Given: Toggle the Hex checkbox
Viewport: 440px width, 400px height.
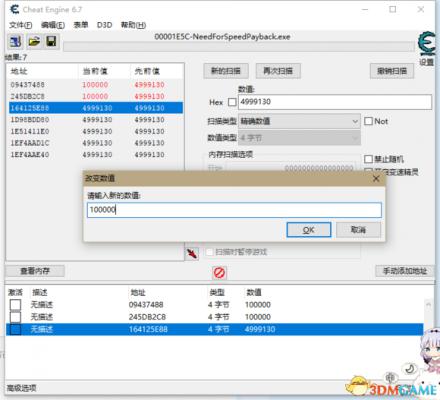Looking at the screenshot, I should [x=232, y=102].
